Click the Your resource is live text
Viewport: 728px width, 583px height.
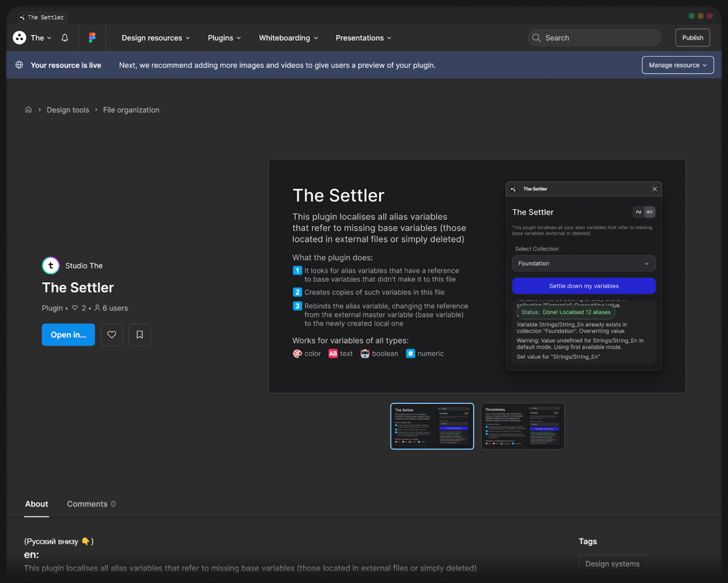coord(66,65)
